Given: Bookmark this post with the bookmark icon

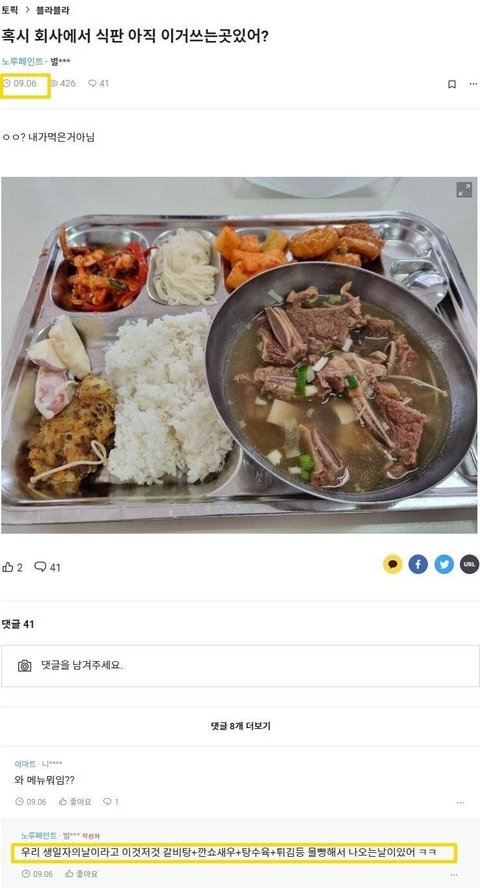Looking at the screenshot, I should coord(452,84).
